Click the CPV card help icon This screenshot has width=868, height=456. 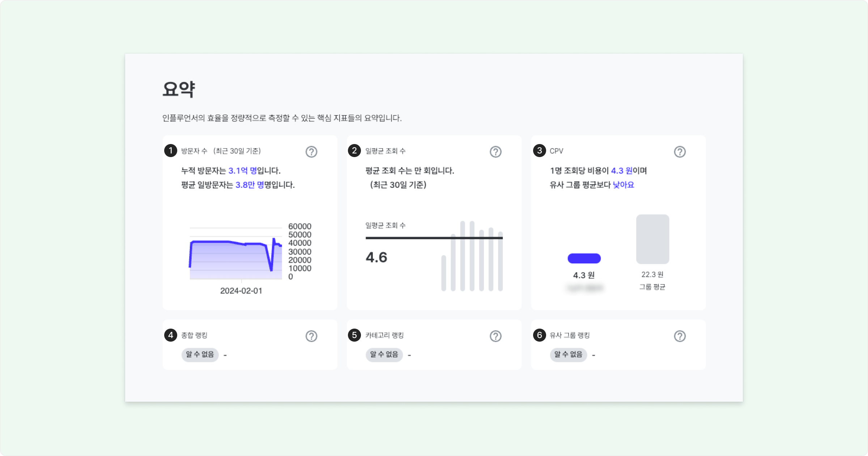(680, 152)
